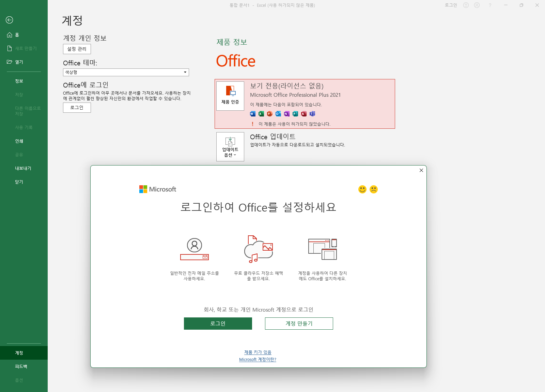Expand the 업데이트 옵션 dropdown button

click(x=230, y=147)
